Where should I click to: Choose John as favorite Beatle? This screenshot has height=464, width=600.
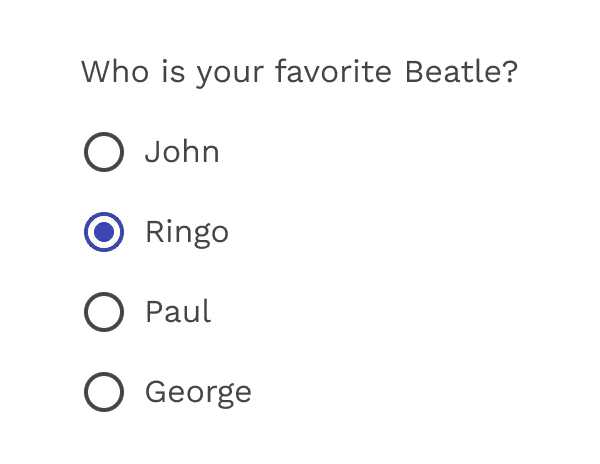click(104, 153)
